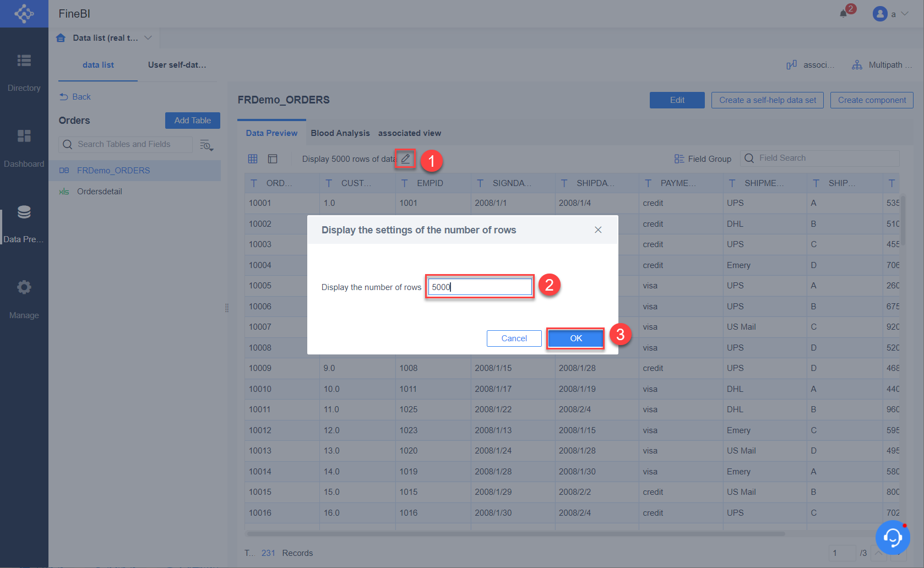Screen dimensions: 924x568
Task: Open the Blood Analysis tab
Action: click(340, 133)
